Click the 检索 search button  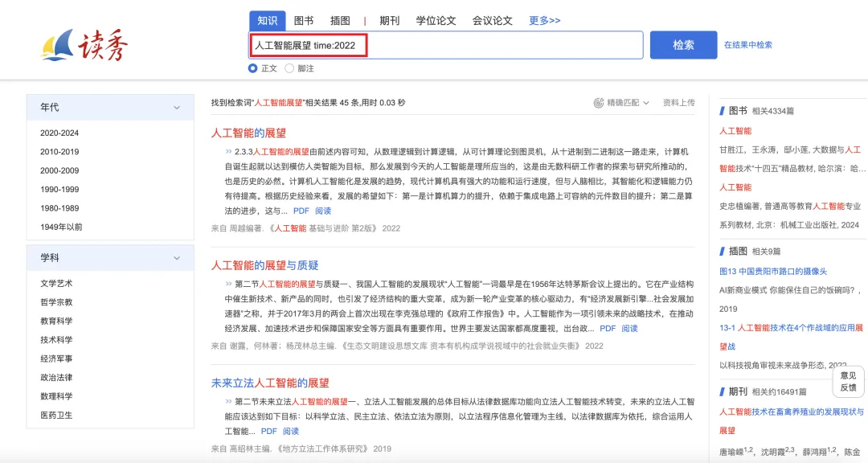[x=684, y=45]
